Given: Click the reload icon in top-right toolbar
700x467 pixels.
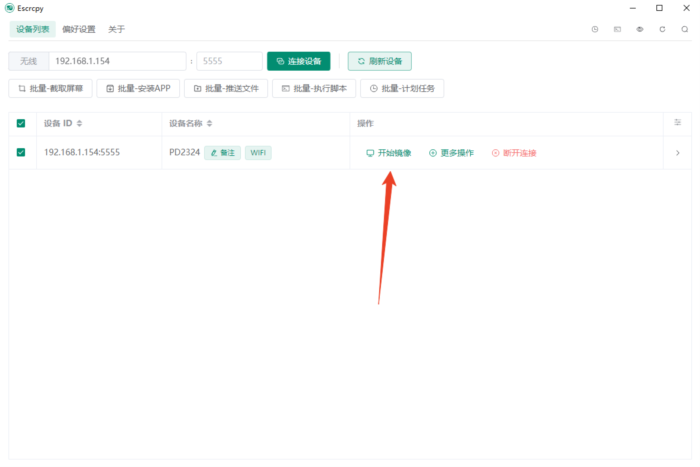Looking at the screenshot, I should tap(662, 29).
